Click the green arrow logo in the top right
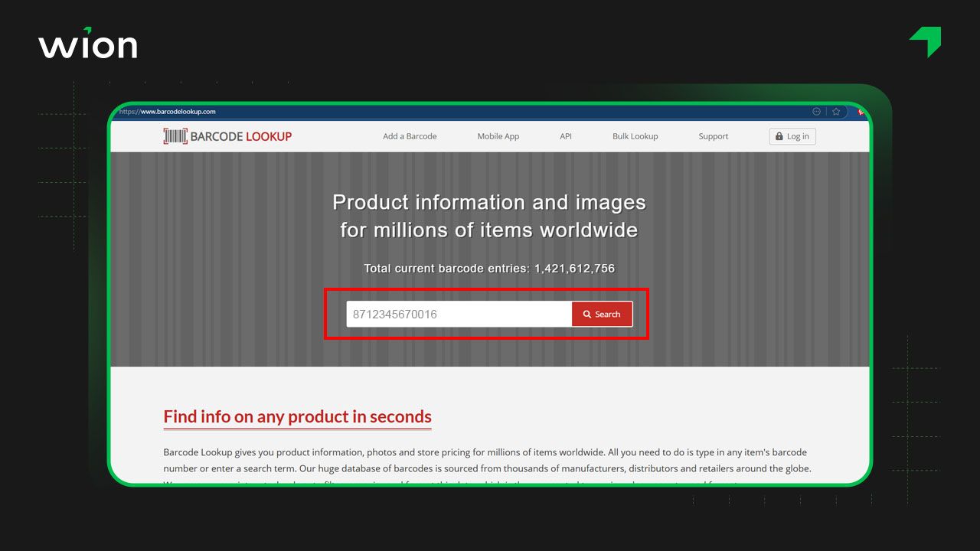The width and height of the screenshot is (980, 551). 923,42
